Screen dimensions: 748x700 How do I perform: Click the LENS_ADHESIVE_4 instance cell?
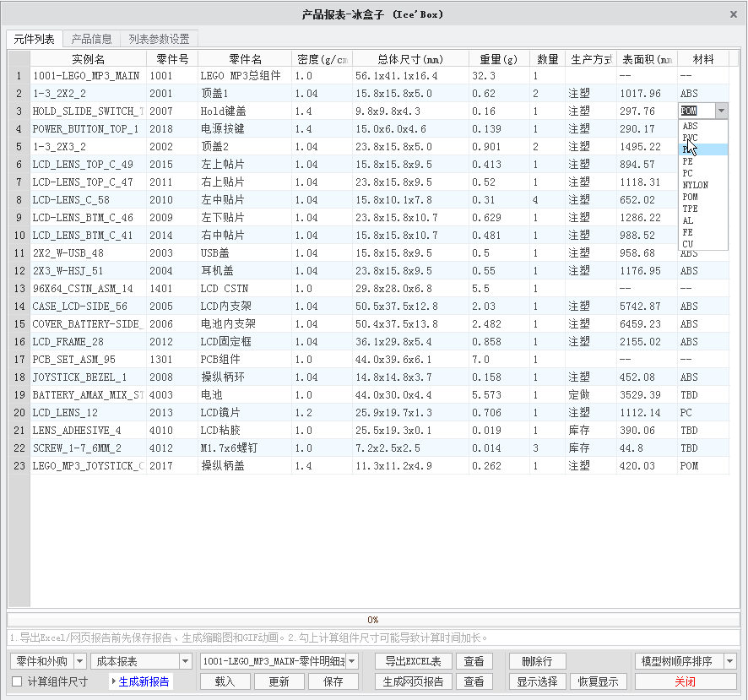pyautogui.click(x=89, y=431)
